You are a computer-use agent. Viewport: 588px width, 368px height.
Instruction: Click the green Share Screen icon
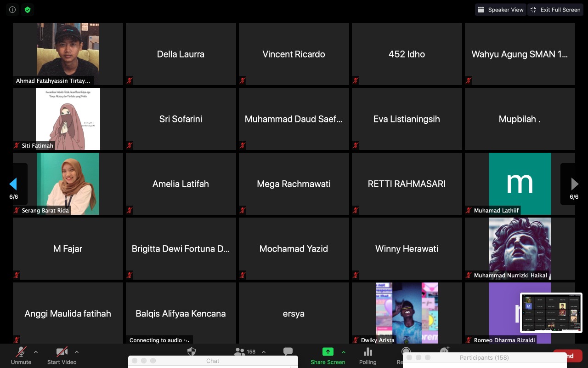click(x=328, y=352)
